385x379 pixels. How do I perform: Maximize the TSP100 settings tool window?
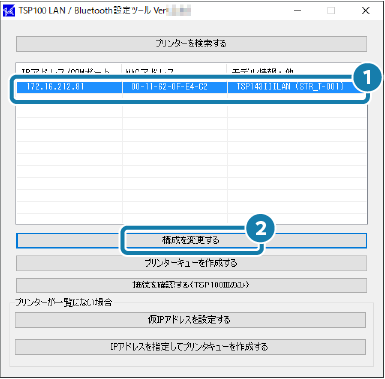point(331,11)
